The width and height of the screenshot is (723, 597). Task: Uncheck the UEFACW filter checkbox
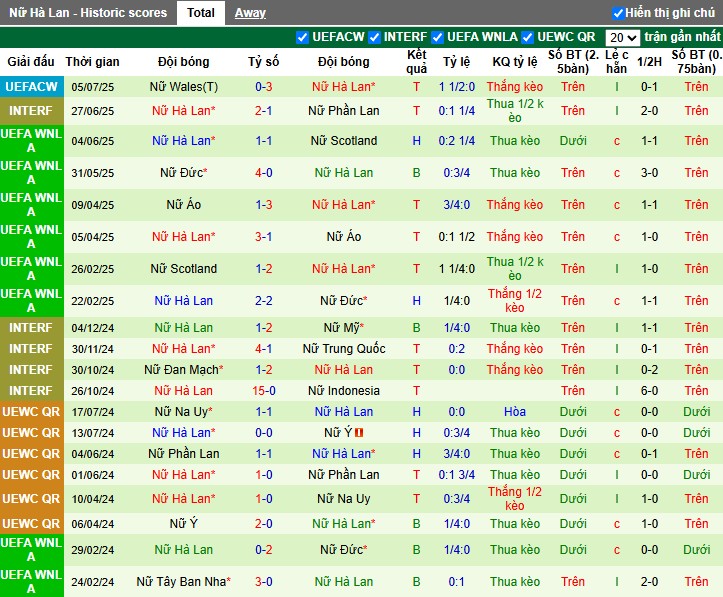point(302,37)
